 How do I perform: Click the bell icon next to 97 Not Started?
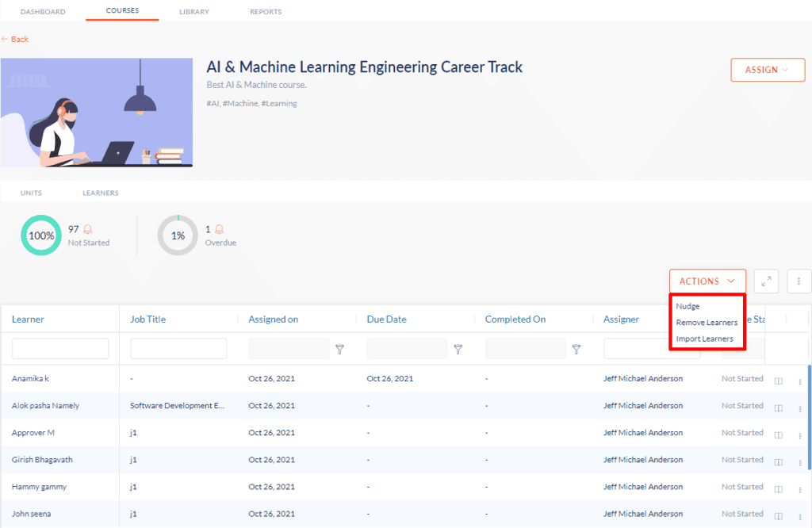88,229
